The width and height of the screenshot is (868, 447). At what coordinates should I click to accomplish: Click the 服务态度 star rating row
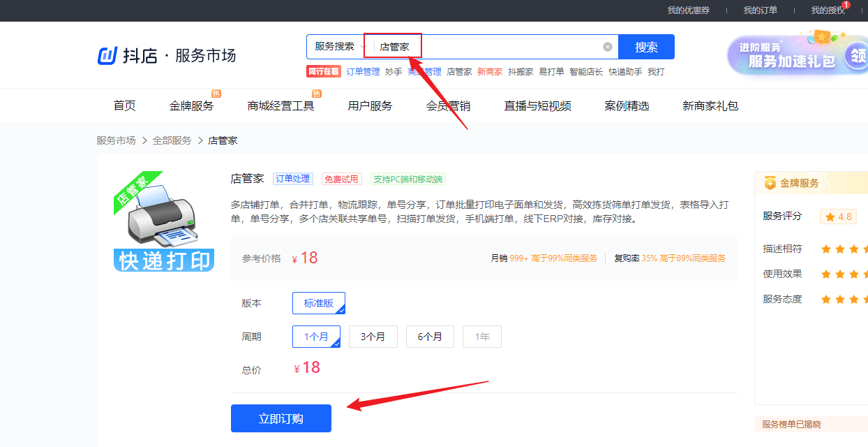815,299
